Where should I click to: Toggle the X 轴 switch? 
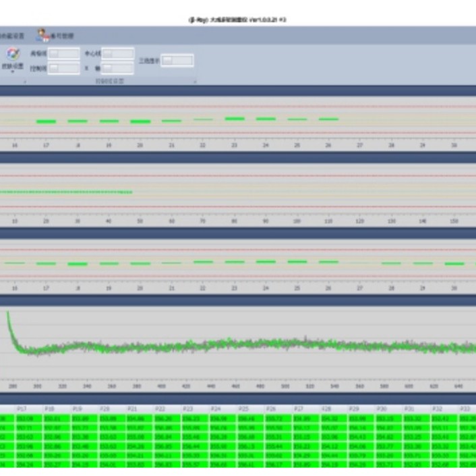[x=118, y=68]
